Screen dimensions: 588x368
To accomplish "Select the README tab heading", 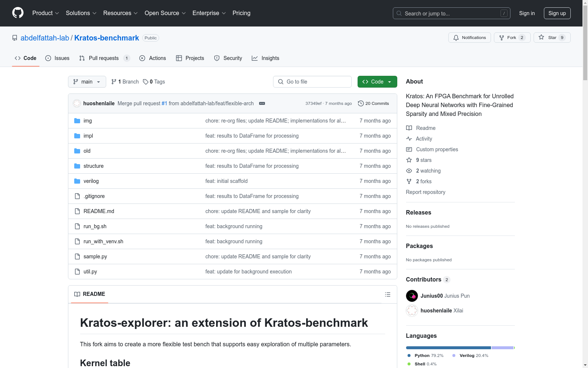I will (90, 294).
